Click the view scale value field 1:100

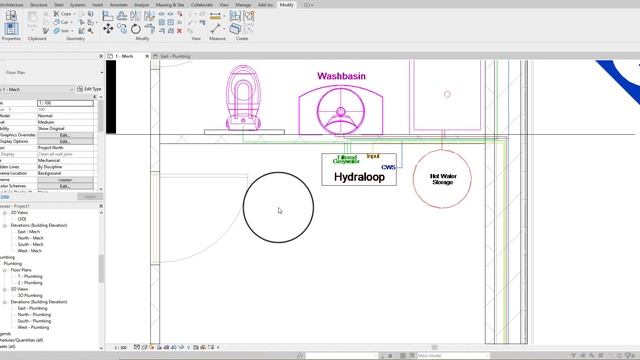pos(65,103)
